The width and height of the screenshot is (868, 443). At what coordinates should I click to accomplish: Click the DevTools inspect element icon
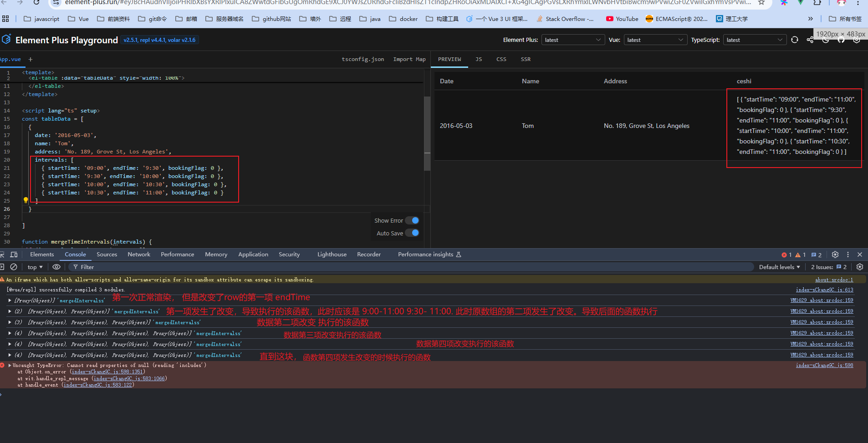point(2,255)
